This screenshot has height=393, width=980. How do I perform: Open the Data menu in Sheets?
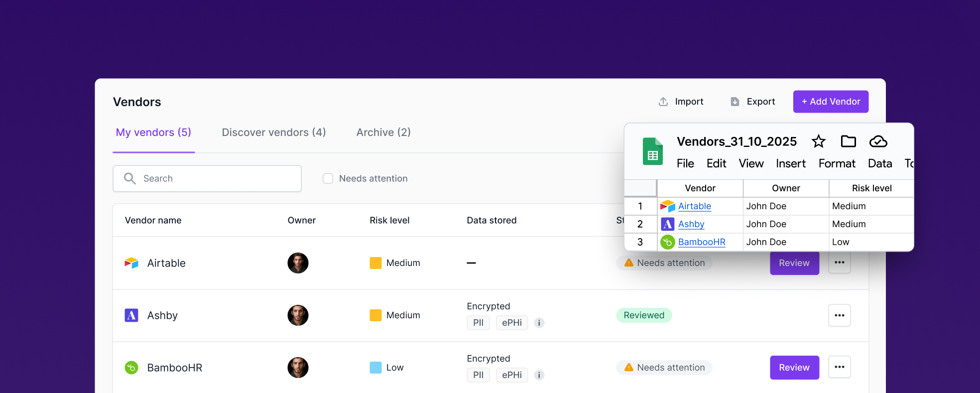[880, 163]
